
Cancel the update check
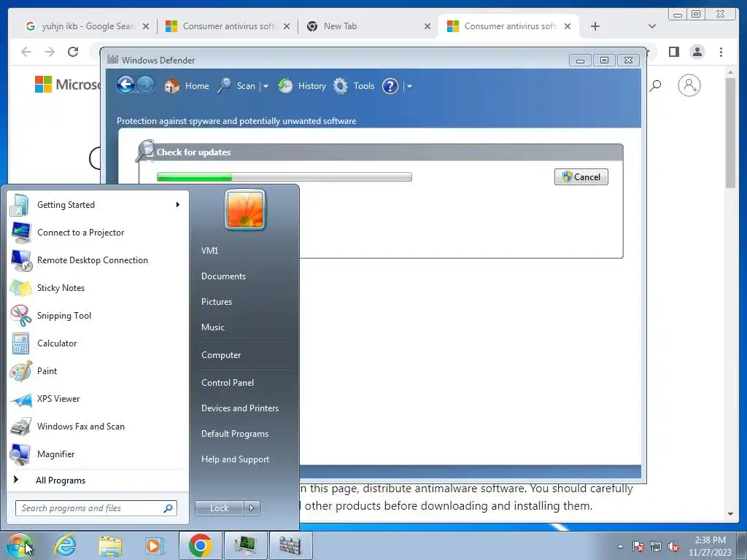tap(581, 176)
